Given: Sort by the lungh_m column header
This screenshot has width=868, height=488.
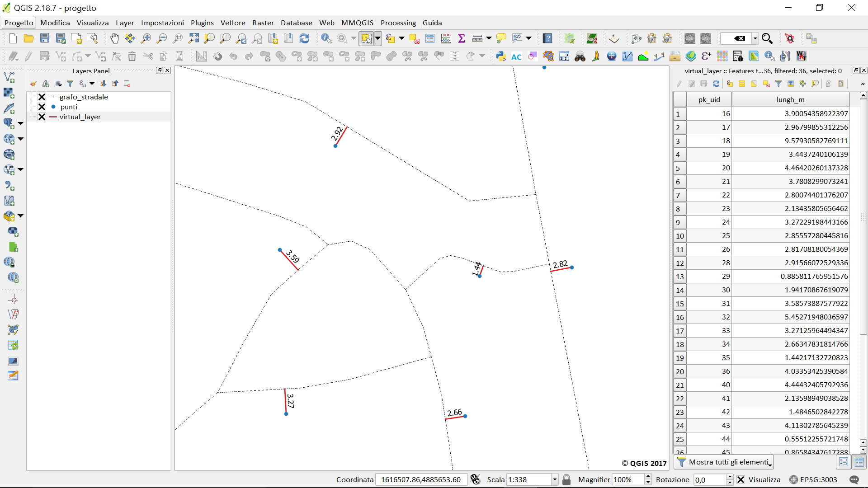Looking at the screenshot, I should tap(790, 99).
